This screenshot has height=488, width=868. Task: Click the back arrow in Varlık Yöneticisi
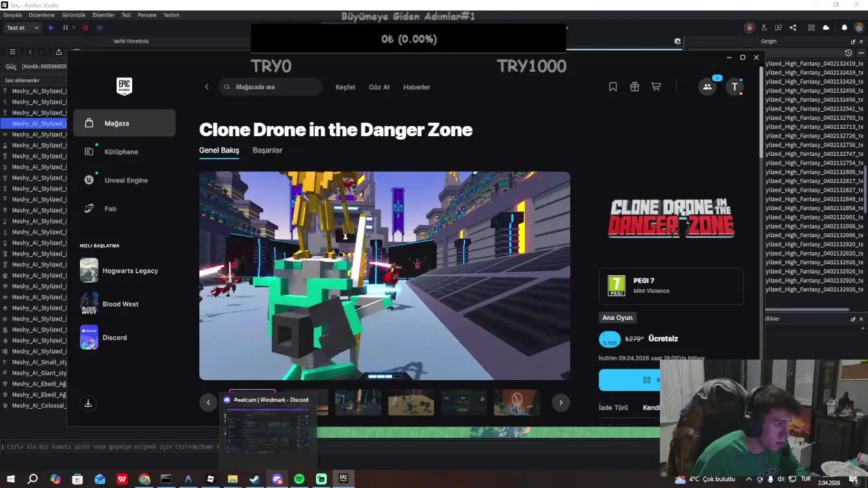tap(30, 52)
